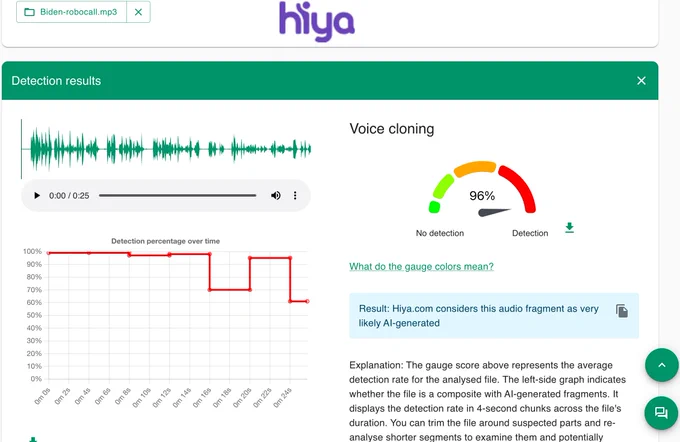This screenshot has width=680, height=442.
Task: Click the scroll-to-top chevron button
Action: [661, 365]
